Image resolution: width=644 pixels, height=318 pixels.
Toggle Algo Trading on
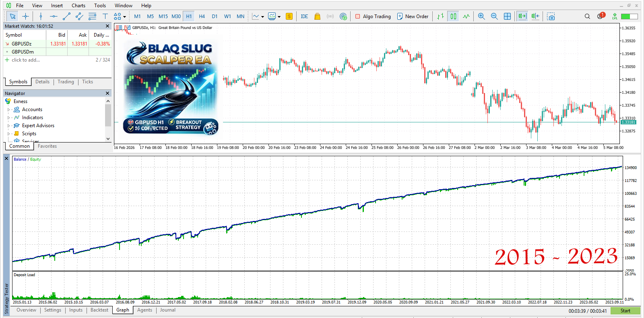pos(373,17)
